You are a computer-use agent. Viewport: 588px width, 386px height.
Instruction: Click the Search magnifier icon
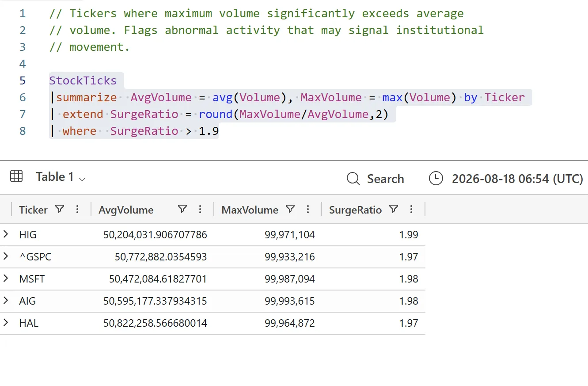click(353, 179)
